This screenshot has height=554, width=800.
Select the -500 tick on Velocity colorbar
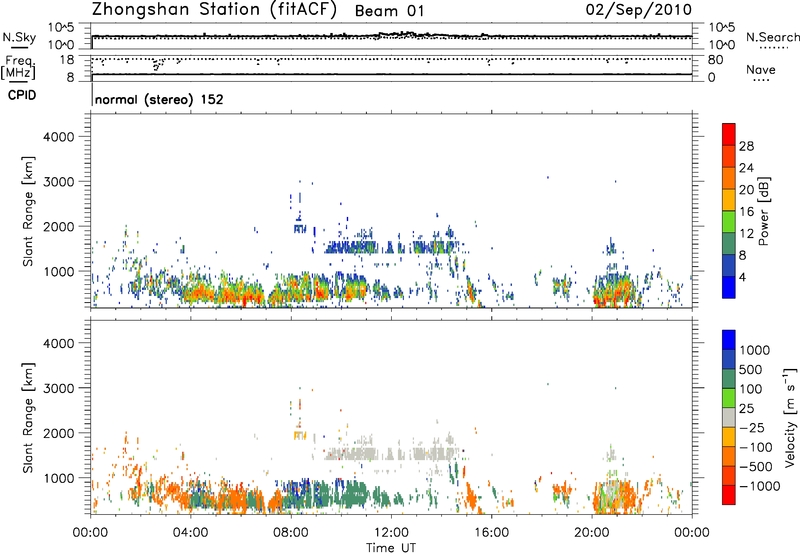[756, 467]
